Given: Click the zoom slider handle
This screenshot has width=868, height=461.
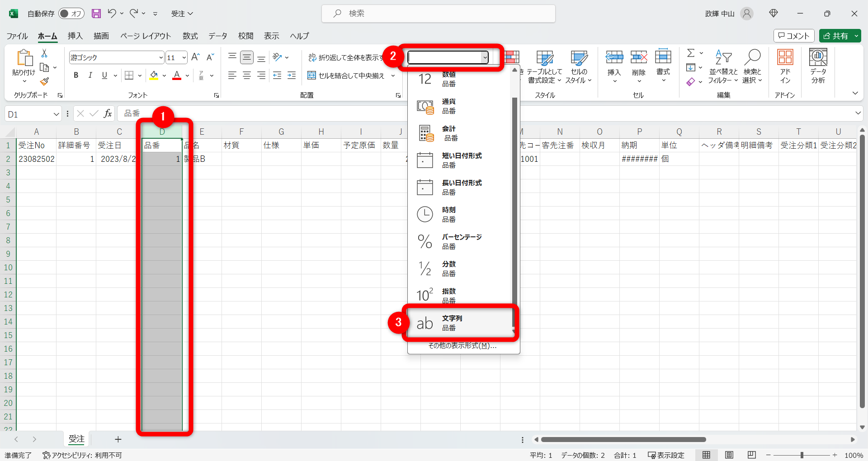Looking at the screenshot, I should [802, 455].
